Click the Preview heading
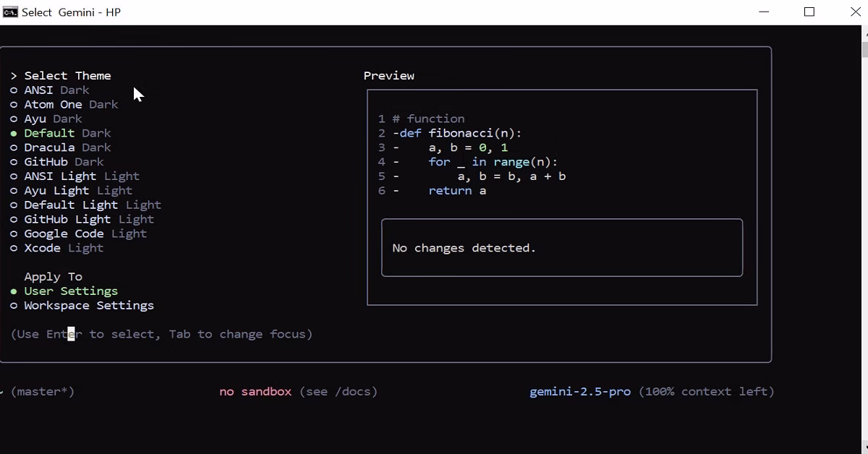The width and height of the screenshot is (868, 454). click(x=389, y=76)
